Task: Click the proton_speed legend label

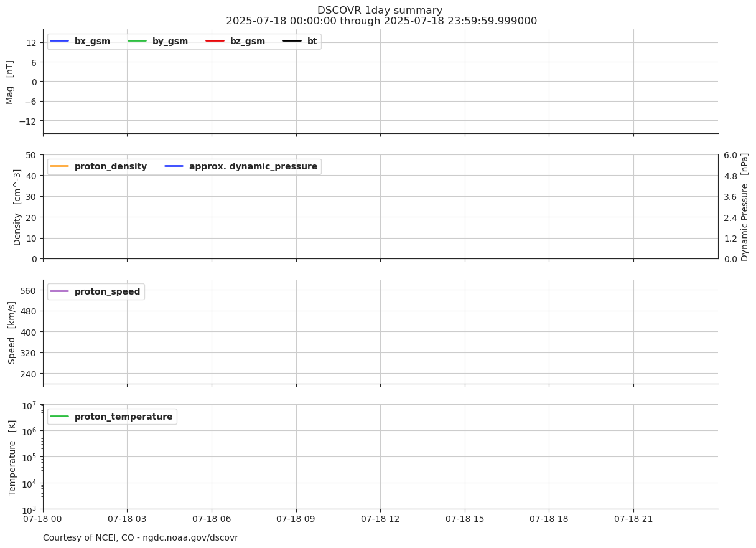Action: pos(107,292)
